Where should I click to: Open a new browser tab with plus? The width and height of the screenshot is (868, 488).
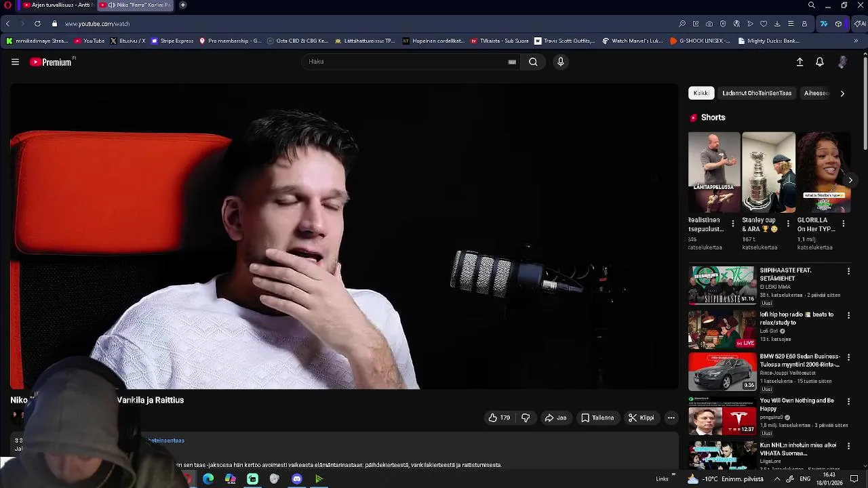[182, 5]
